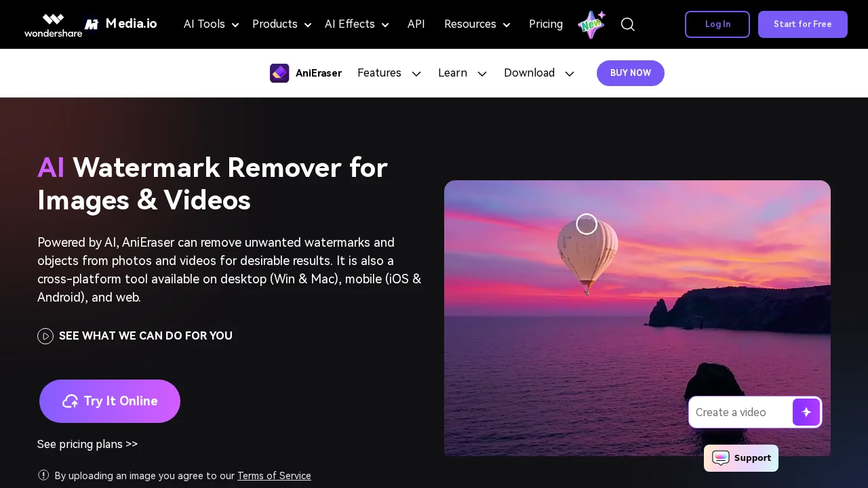Click the Try It Online button

110,401
